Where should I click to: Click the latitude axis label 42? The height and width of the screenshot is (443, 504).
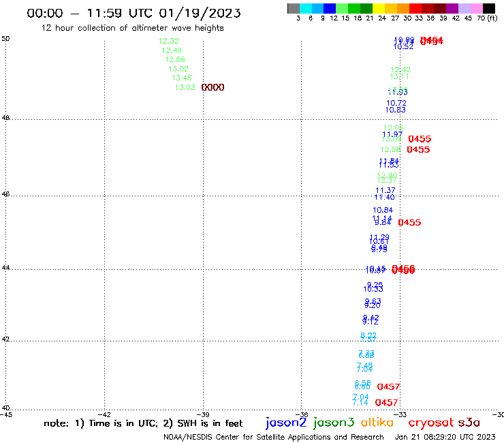(5, 339)
